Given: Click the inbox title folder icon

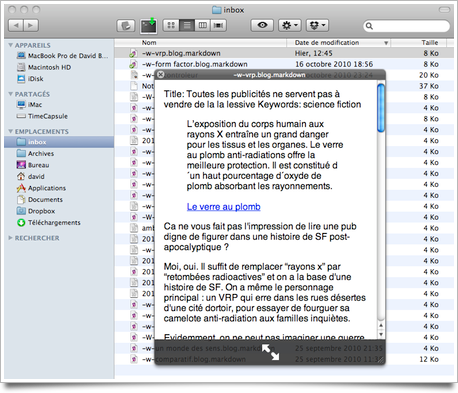Looking at the screenshot, I should (x=217, y=10).
